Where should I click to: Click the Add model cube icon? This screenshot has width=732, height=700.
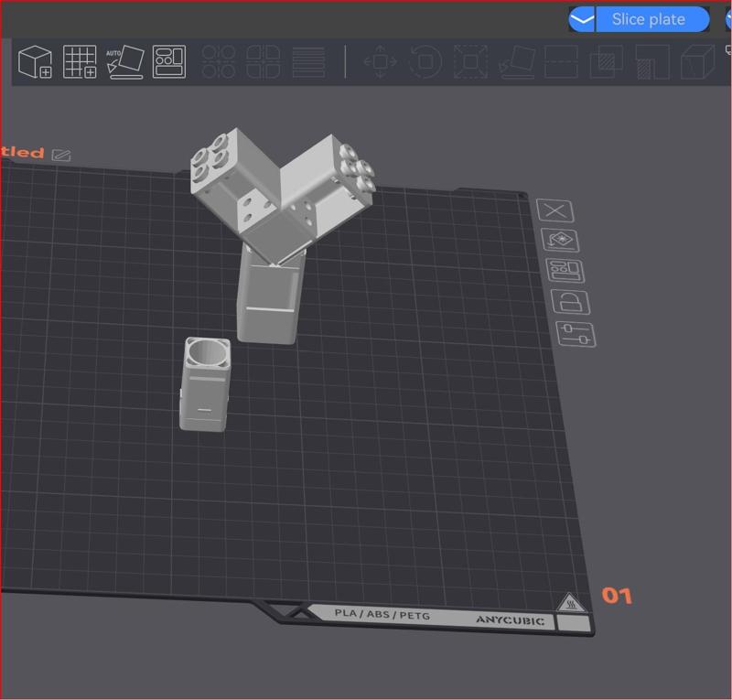point(35,61)
